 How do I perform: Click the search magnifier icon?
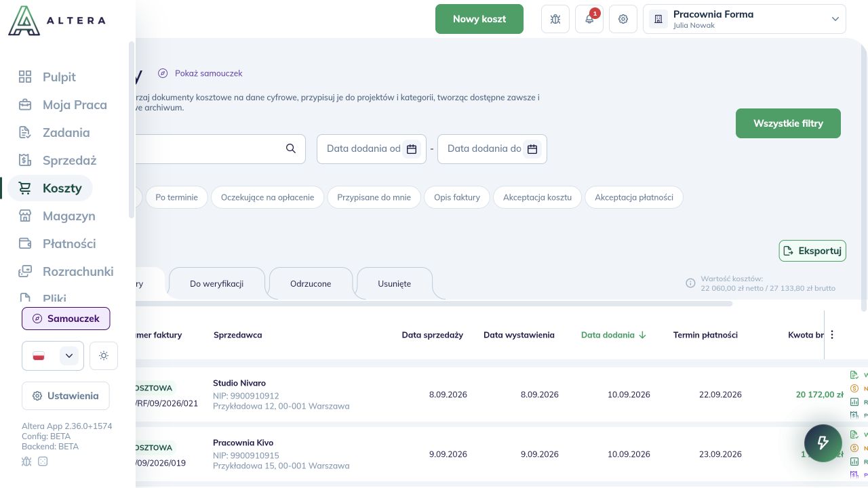(291, 148)
